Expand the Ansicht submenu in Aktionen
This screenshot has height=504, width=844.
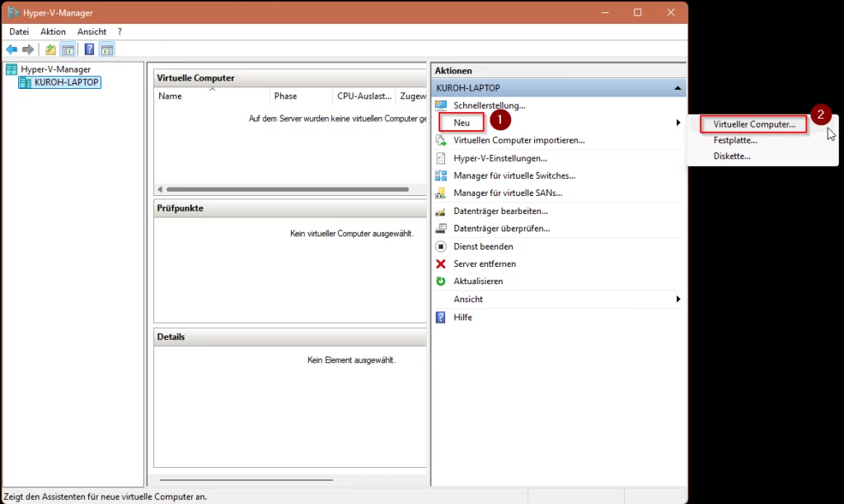tap(678, 299)
